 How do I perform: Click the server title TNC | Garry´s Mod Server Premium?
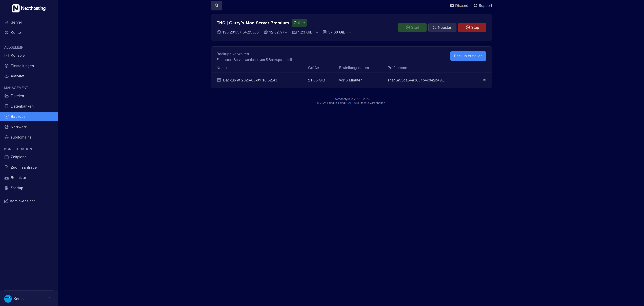tap(252, 23)
